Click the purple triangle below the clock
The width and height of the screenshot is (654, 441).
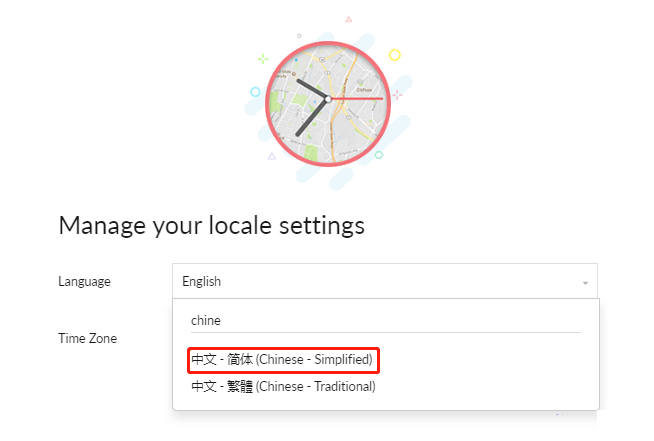point(272,156)
